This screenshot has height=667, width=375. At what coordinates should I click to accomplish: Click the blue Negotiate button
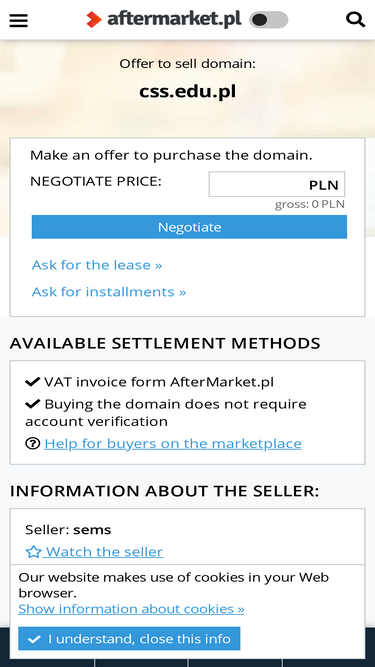189,227
